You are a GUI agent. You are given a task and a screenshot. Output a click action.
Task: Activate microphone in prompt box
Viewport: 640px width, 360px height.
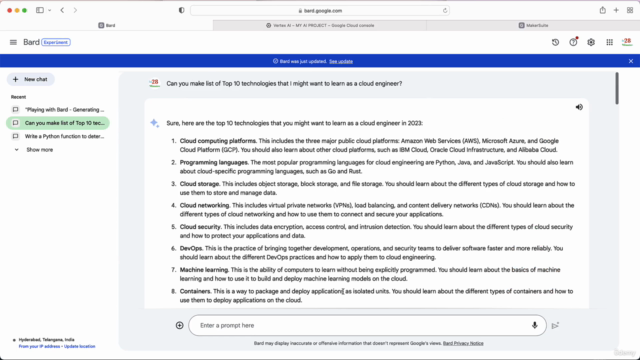535,325
